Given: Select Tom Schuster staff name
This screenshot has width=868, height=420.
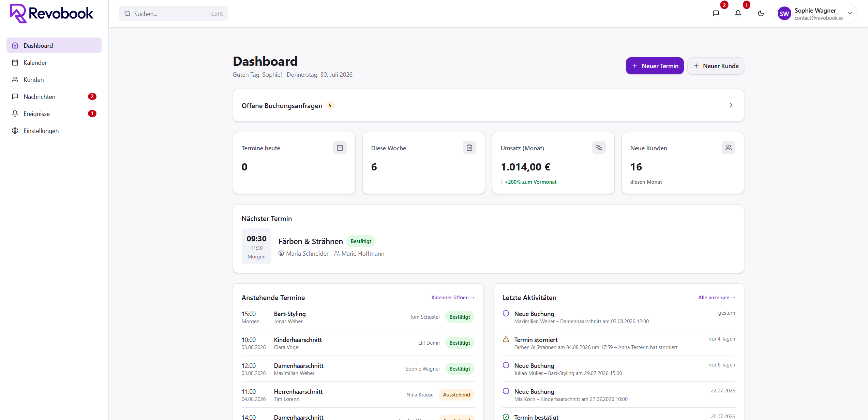Looking at the screenshot, I should tap(425, 317).
